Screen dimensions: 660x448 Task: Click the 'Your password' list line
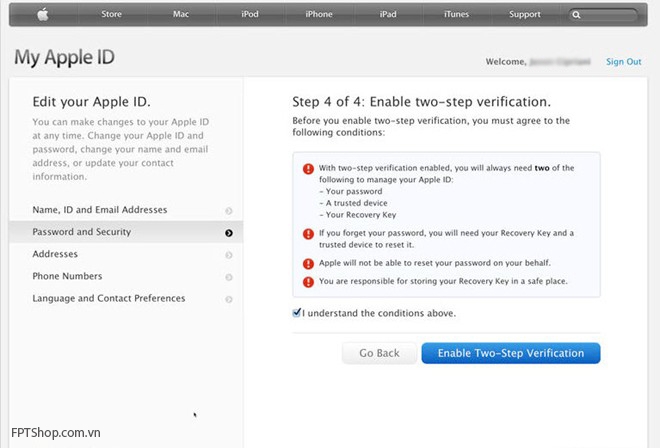pos(351,191)
